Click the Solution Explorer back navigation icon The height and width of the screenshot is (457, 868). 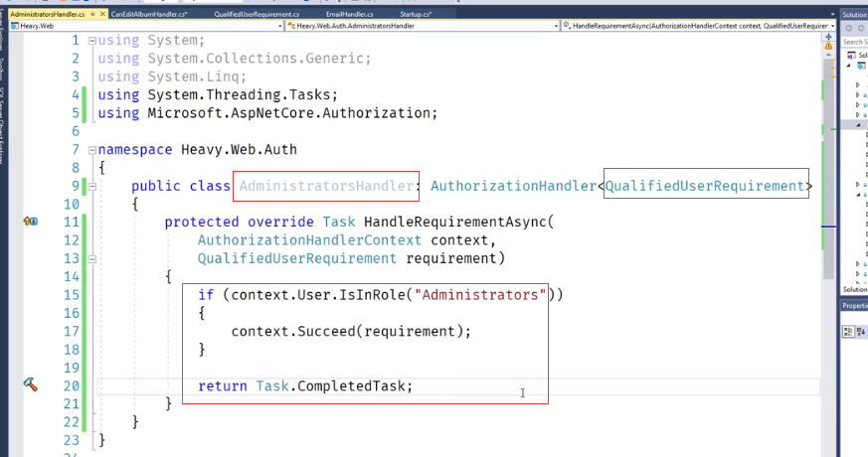pyautogui.click(x=849, y=28)
